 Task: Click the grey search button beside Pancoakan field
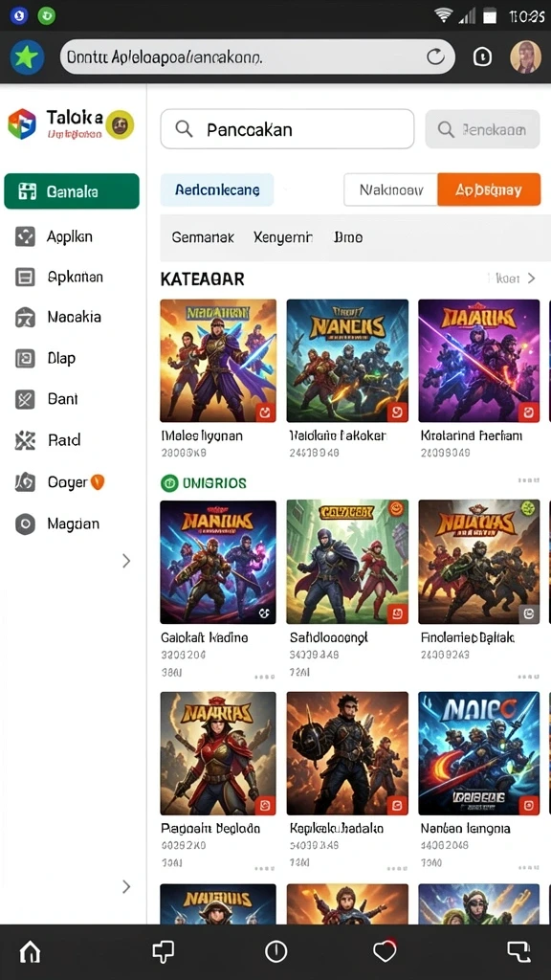click(482, 129)
